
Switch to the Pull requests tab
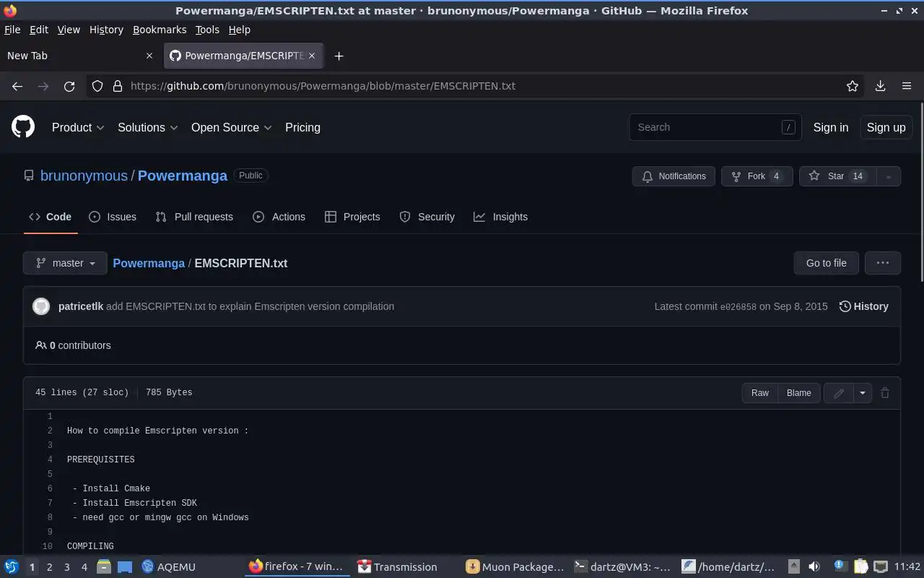tap(194, 217)
